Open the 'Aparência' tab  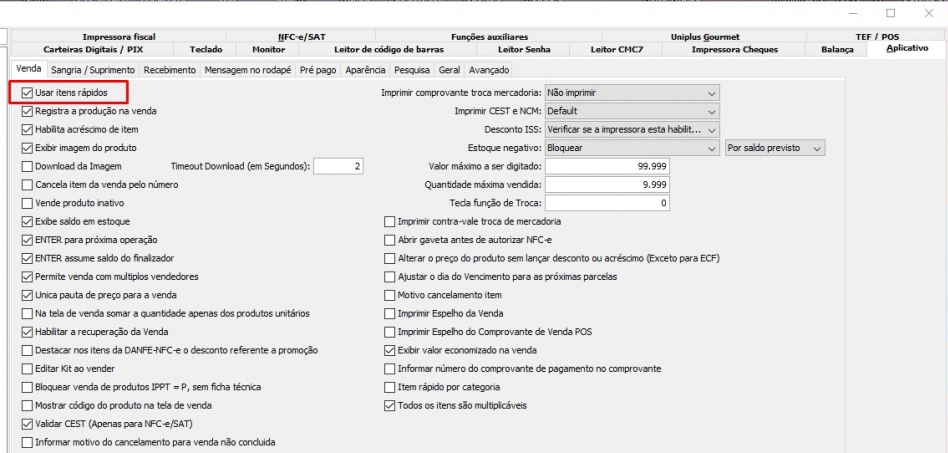366,70
